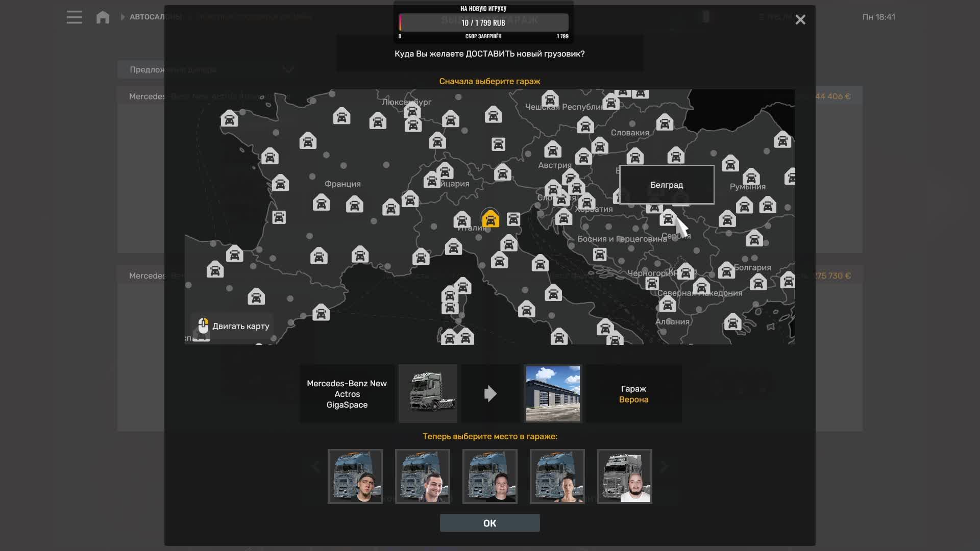Select the highlighted yellow Verona garage icon

pyautogui.click(x=490, y=219)
